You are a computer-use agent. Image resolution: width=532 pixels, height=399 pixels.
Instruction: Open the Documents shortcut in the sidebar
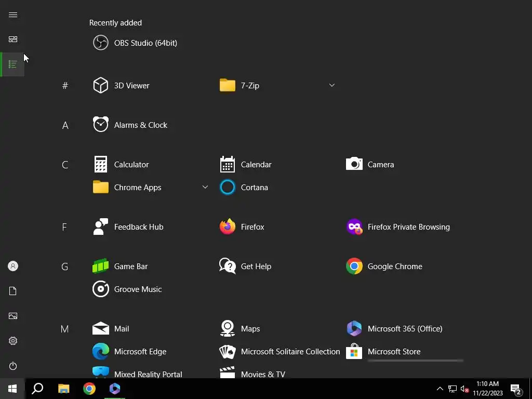point(13,291)
